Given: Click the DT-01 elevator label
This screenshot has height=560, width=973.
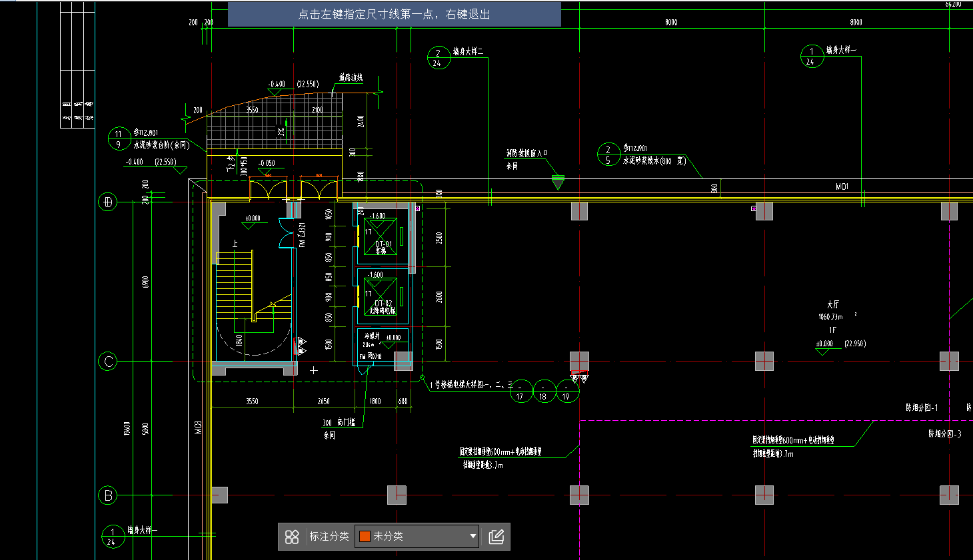Looking at the screenshot, I should (x=383, y=244).
